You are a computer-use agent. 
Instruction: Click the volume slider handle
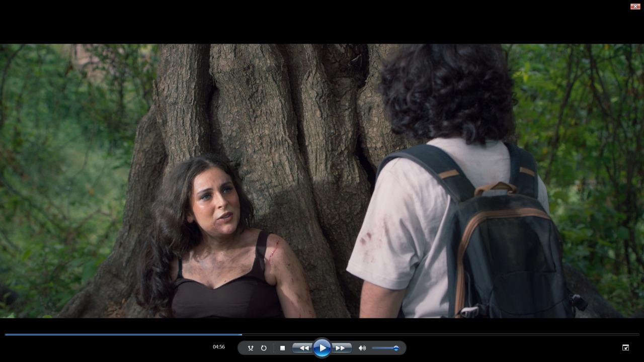(x=396, y=348)
